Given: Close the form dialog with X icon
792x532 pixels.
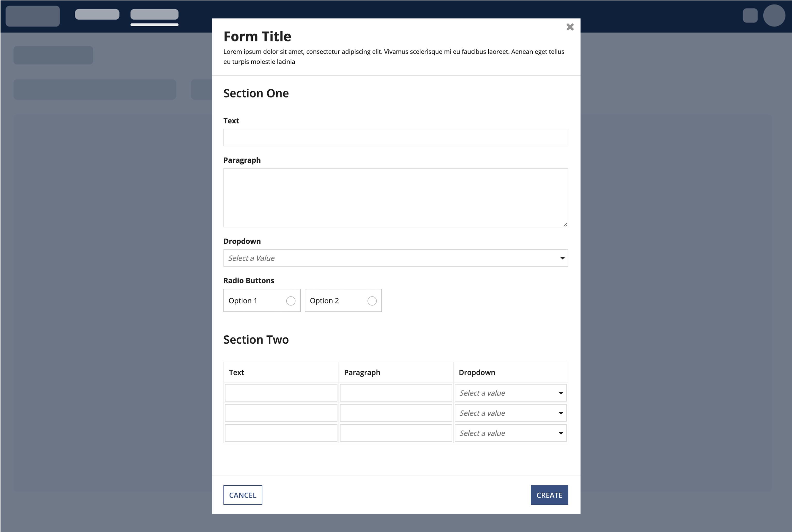Looking at the screenshot, I should [x=570, y=27].
